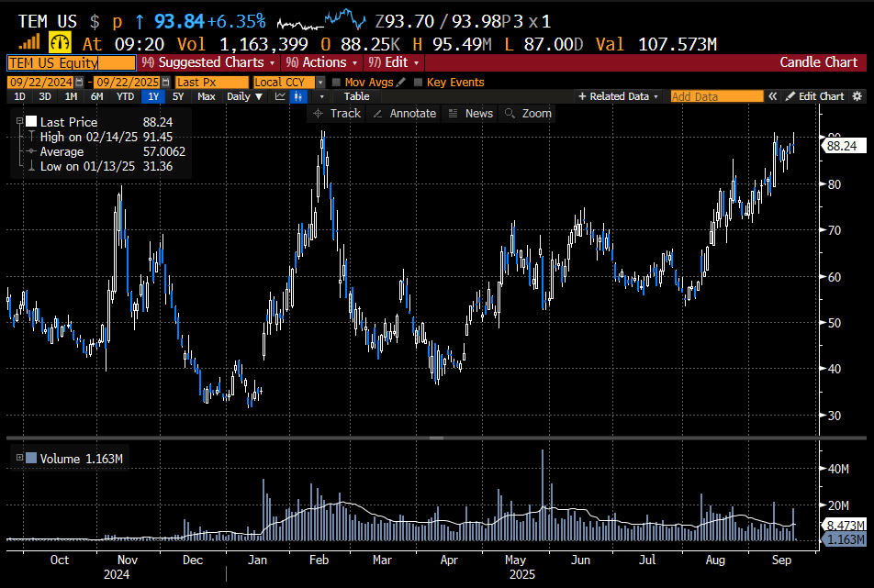Select the candle chart type icon
The image size is (874, 588).
298,96
